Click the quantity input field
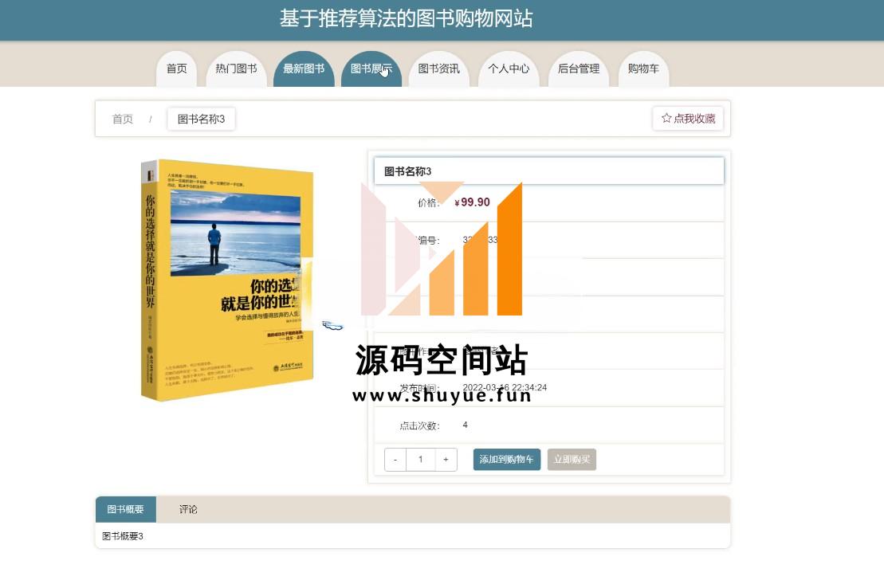This screenshot has width=884, height=588. (421, 460)
